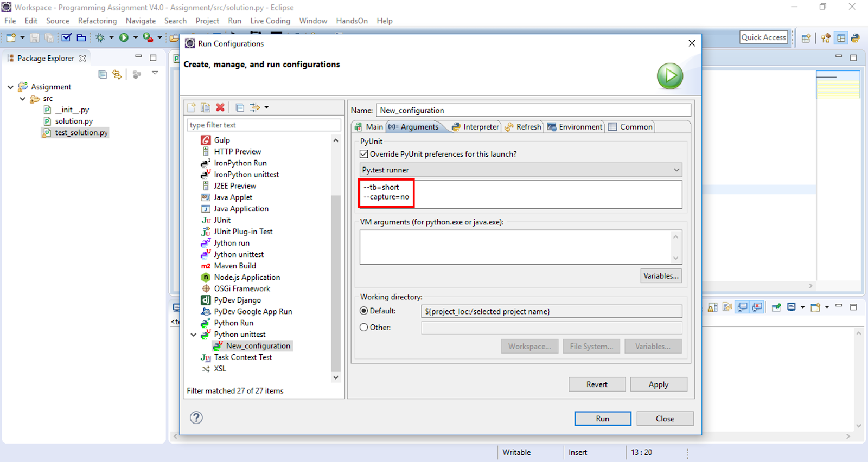This screenshot has height=462, width=868.
Task: Open the Run dropdown arrow in toolbar
Action: [135, 37]
